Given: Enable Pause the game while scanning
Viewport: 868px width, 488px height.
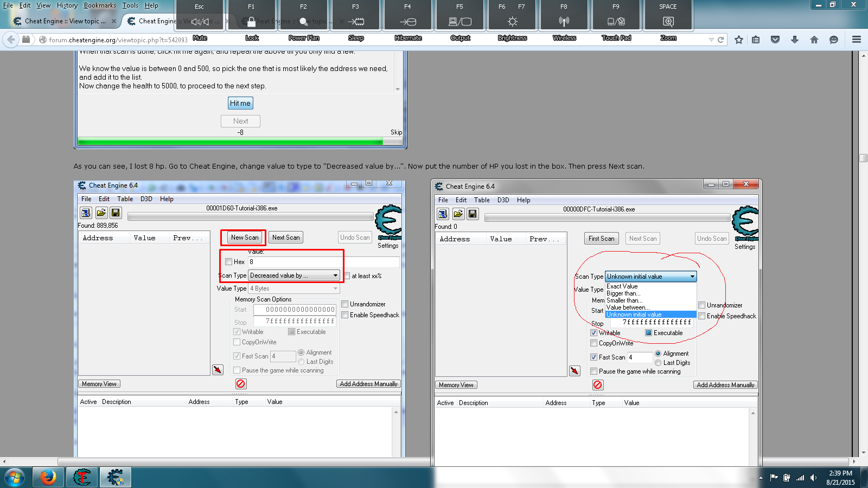Looking at the screenshot, I should point(237,370).
